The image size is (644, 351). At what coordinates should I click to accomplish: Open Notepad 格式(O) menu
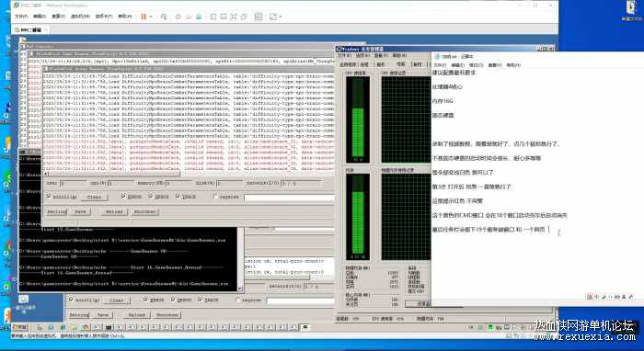tap(476, 65)
